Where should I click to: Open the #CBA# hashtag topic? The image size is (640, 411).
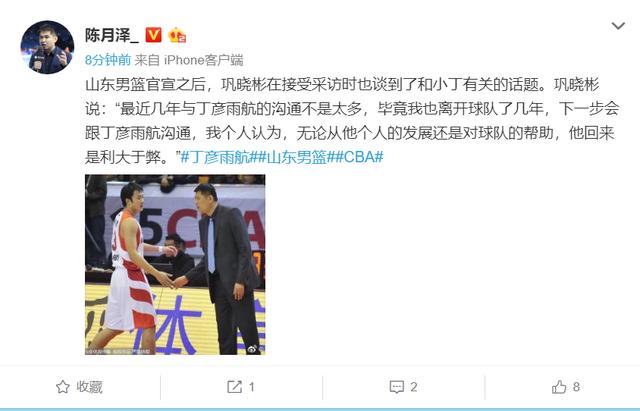[358, 157]
